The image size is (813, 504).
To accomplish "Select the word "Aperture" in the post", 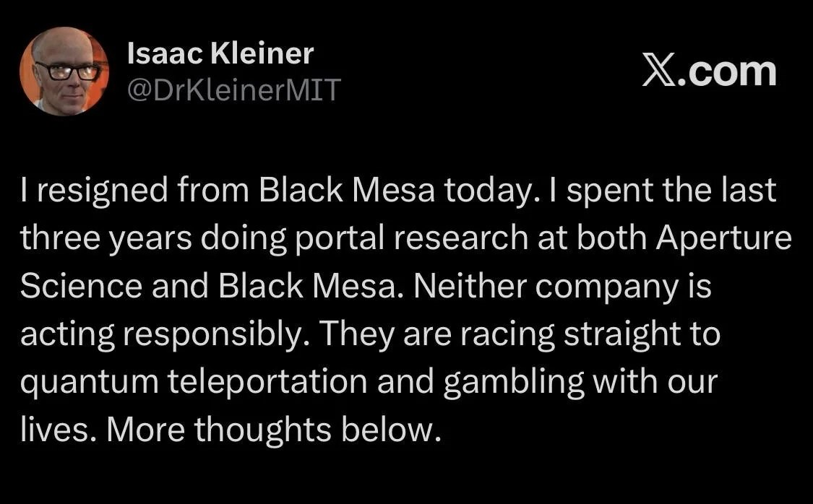I will point(724,239).
